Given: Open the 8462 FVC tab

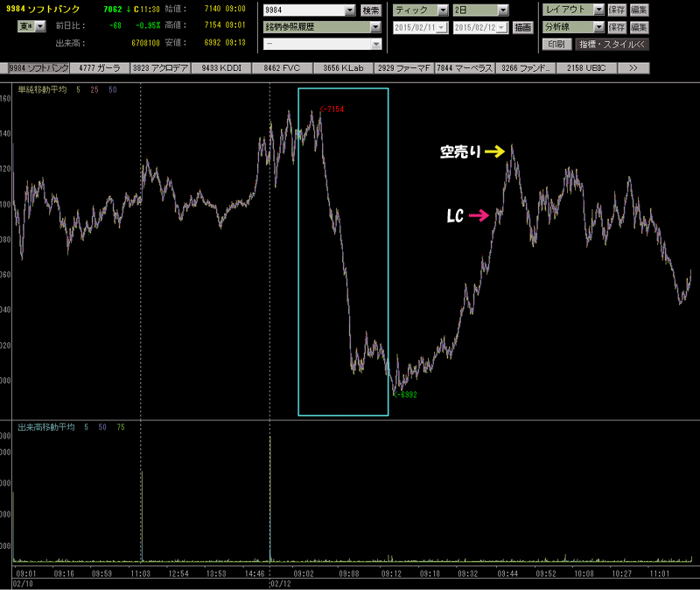Looking at the screenshot, I should 282,68.
